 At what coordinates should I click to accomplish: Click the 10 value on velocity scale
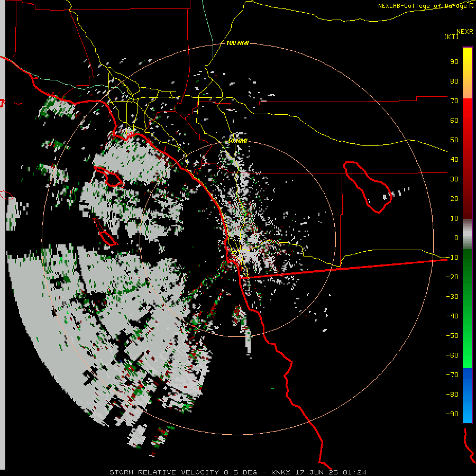[x=454, y=218]
